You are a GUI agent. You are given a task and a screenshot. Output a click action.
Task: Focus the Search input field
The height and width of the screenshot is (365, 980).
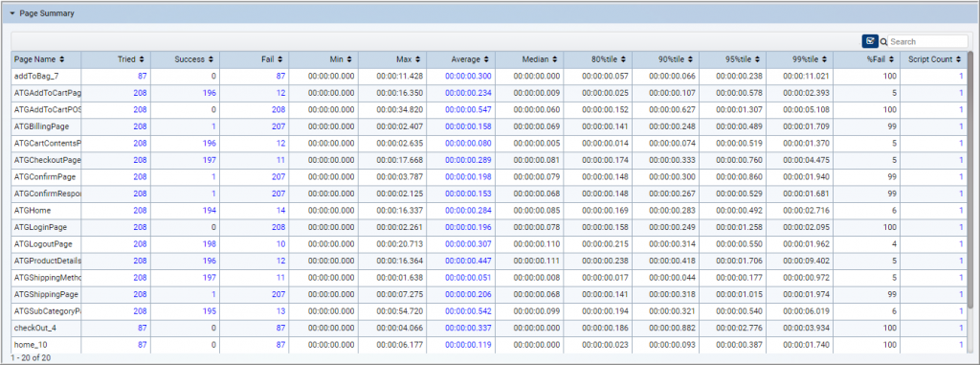point(928,41)
